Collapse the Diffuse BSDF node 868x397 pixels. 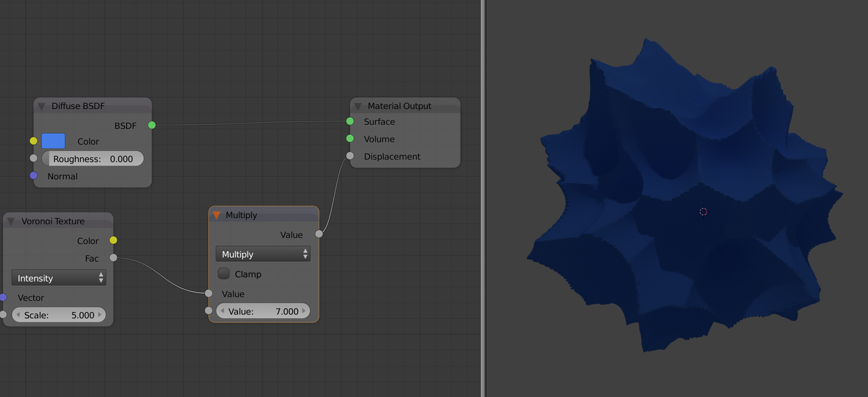point(41,107)
